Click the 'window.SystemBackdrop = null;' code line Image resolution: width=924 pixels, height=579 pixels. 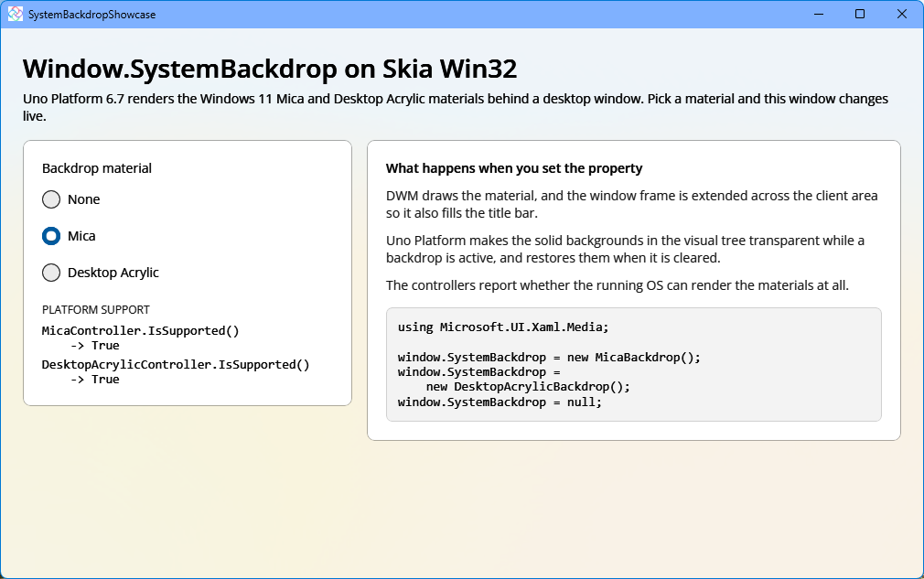pyautogui.click(x=500, y=402)
